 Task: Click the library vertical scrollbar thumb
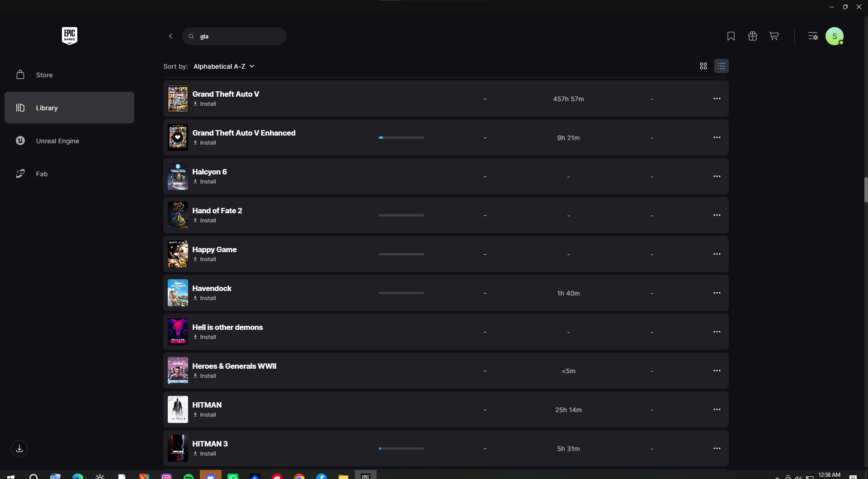click(x=866, y=190)
